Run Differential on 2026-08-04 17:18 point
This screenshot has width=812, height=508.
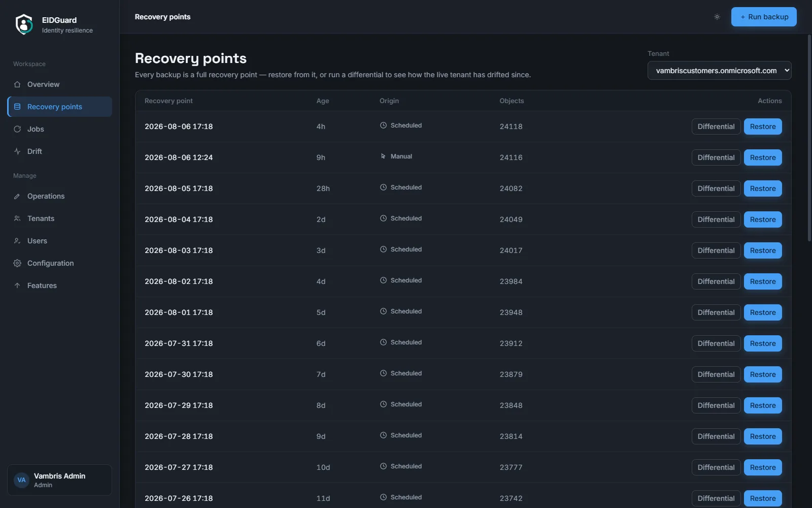pyautogui.click(x=716, y=219)
